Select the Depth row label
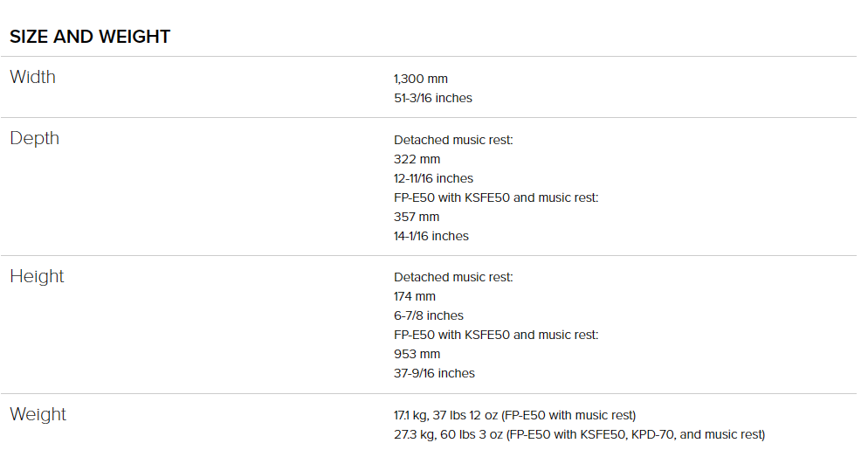This screenshot has height=450, width=868. pyautogui.click(x=34, y=138)
